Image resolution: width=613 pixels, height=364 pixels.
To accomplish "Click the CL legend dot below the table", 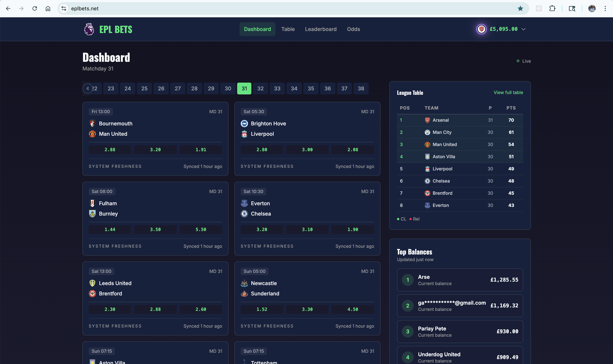I will (398, 219).
